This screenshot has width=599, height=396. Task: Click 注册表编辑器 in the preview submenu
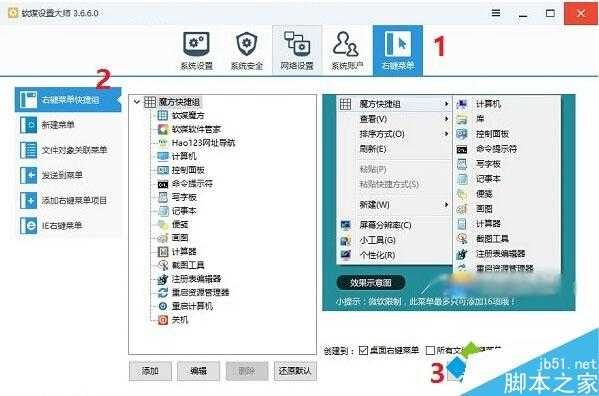[507, 254]
